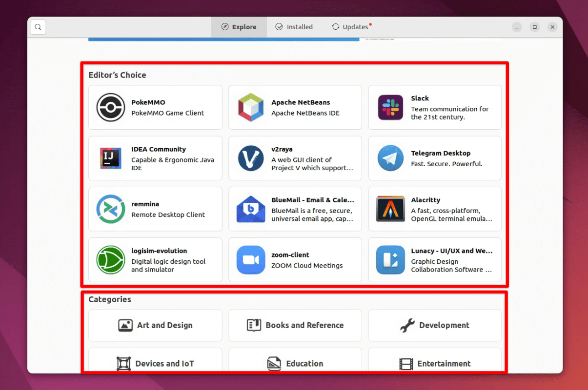588x390 pixels.
Task: Open the Education category
Action: [295, 360]
